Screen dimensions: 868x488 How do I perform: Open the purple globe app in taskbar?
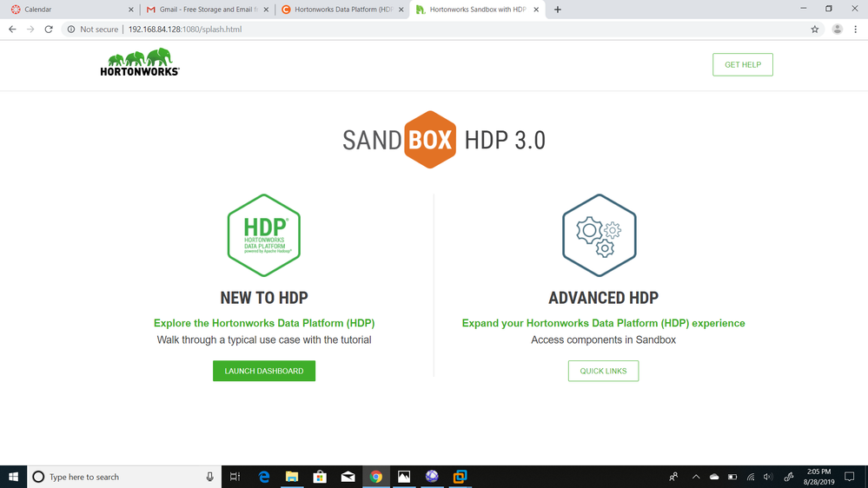[x=432, y=477]
